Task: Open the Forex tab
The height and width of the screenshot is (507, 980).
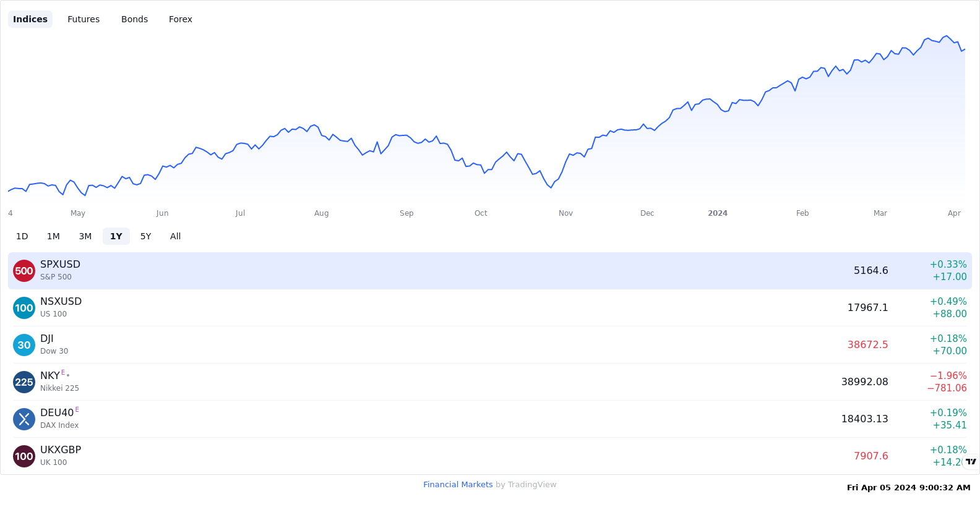Action: [x=181, y=19]
